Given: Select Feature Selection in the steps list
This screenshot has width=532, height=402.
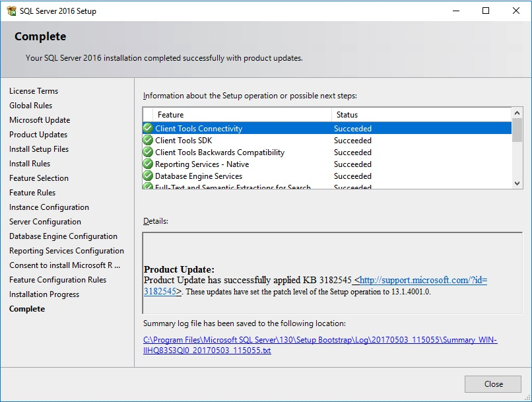Looking at the screenshot, I should coord(39,178).
